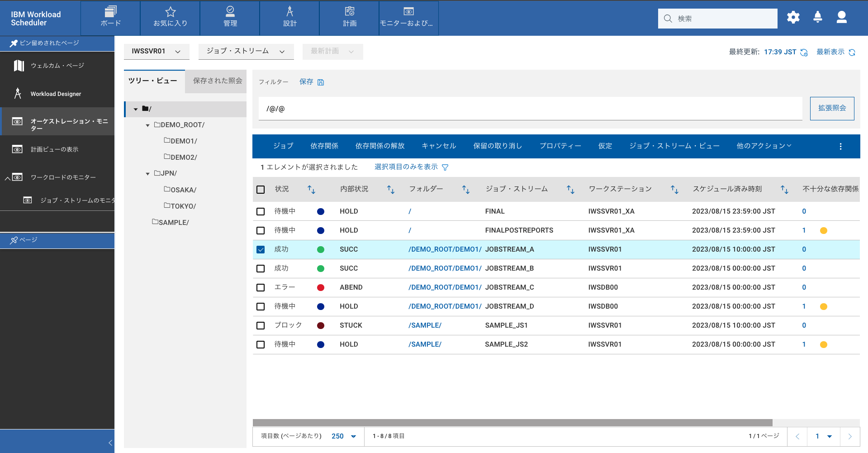Click 依存関係の解放 action
This screenshot has width=868, height=453.
(x=380, y=146)
